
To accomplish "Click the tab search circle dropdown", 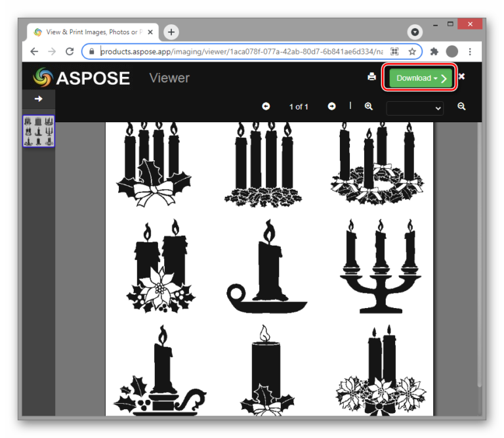I will (415, 32).
